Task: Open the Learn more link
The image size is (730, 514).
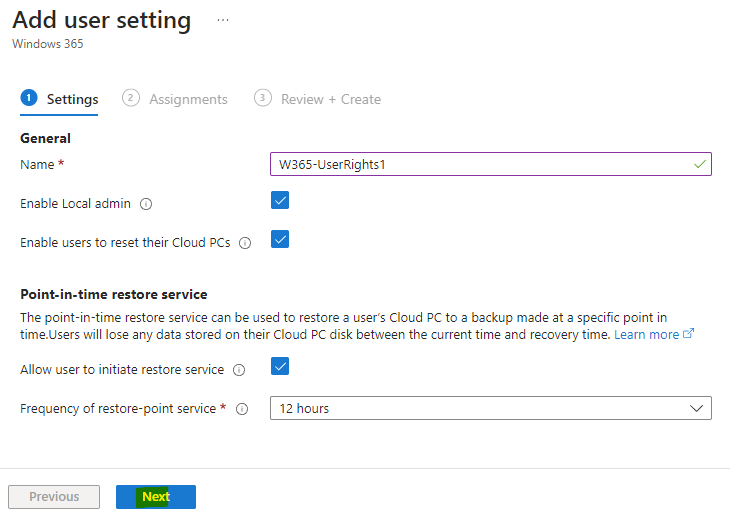Action: (646, 334)
